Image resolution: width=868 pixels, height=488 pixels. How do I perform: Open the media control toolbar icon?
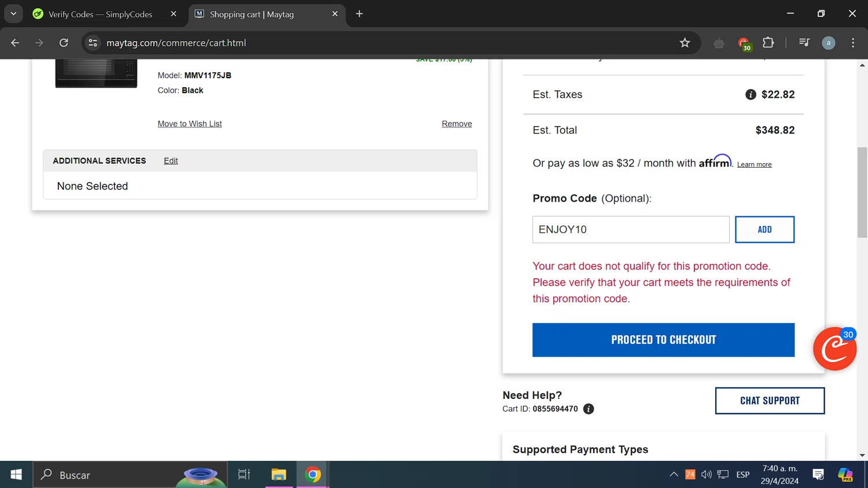[804, 43]
